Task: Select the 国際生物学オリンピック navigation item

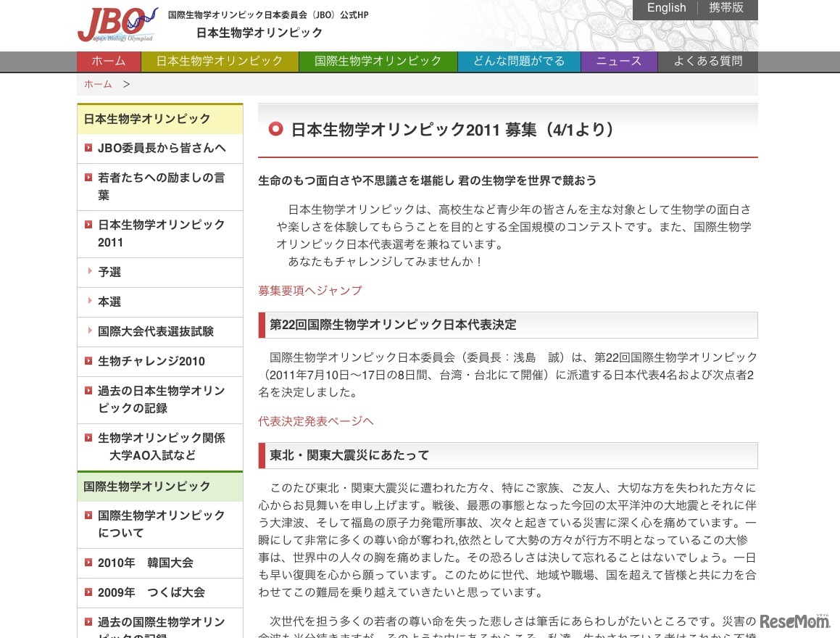Action: coord(378,62)
